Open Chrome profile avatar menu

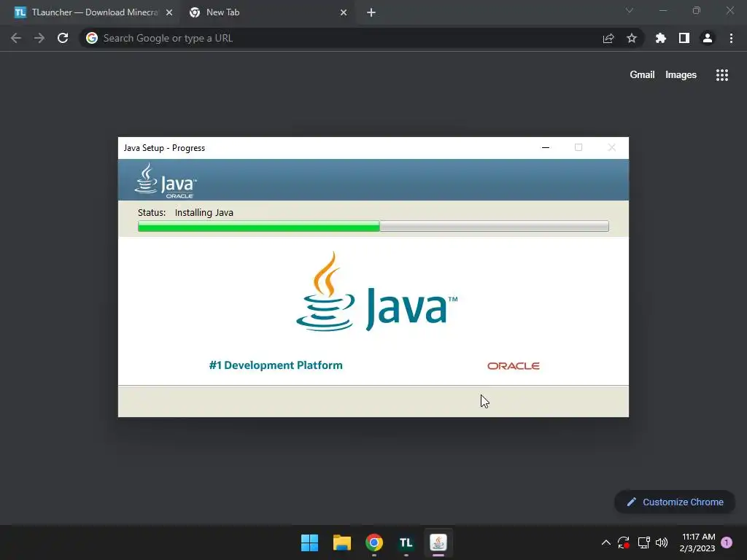coord(708,38)
